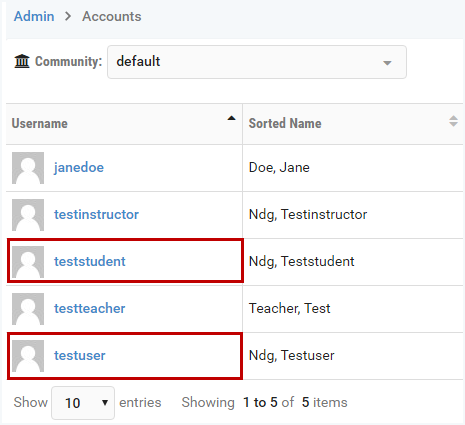Image resolution: width=465 pixels, height=425 pixels.
Task: Open the testinstructor account link
Action: coord(96,214)
